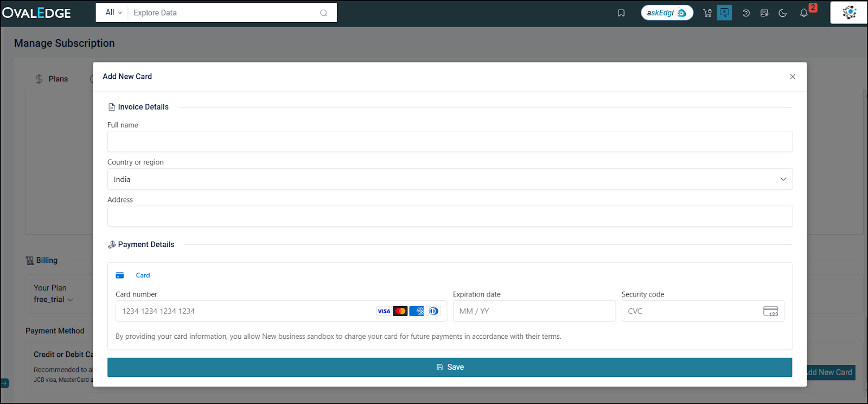Click the Your Plan label

(x=50, y=288)
